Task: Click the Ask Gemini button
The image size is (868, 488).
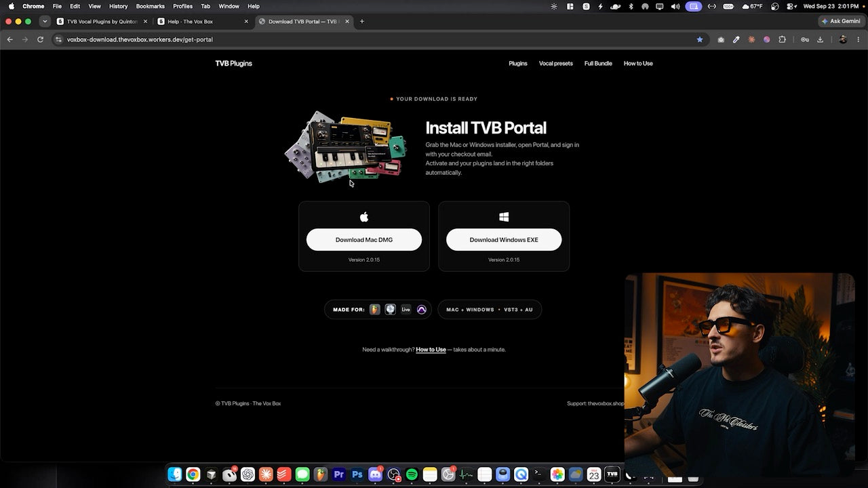Action: click(841, 22)
